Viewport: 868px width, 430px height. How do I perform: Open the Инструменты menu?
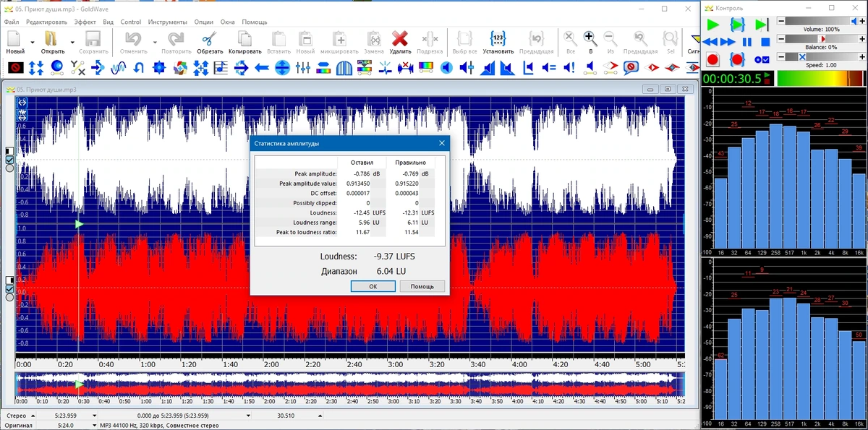click(167, 22)
